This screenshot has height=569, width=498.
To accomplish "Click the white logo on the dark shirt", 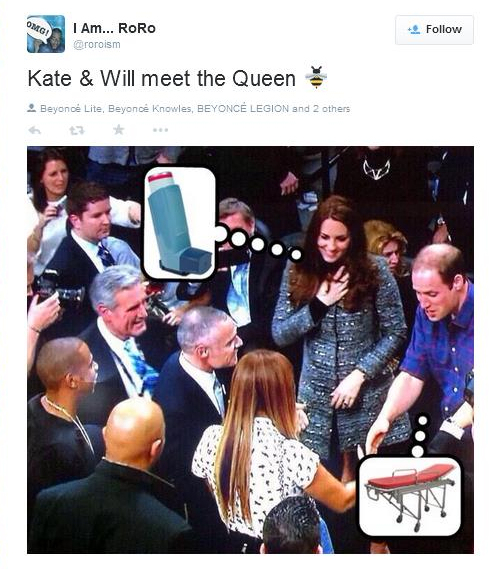I will pyautogui.click(x=376, y=169).
